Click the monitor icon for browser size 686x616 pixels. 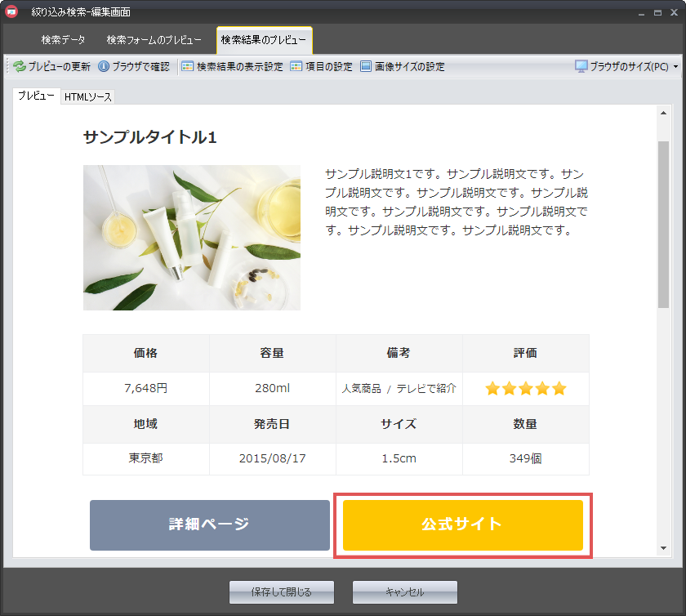coord(581,67)
